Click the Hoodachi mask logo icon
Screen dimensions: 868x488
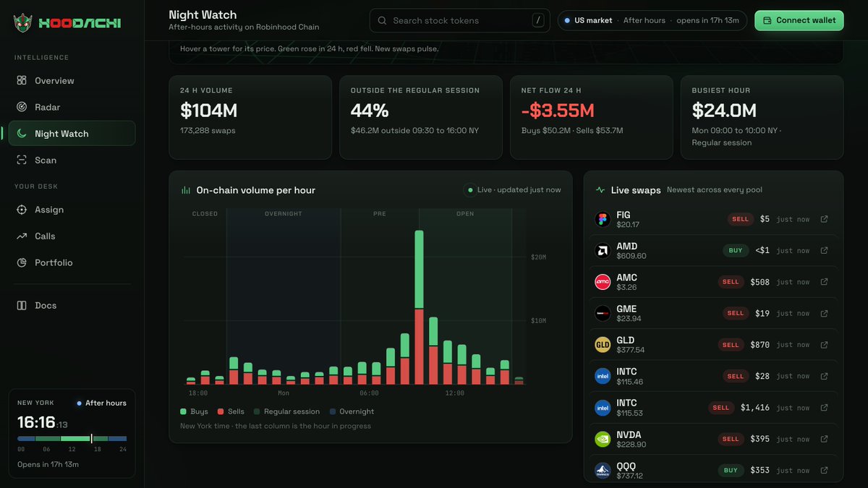coord(24,23)
